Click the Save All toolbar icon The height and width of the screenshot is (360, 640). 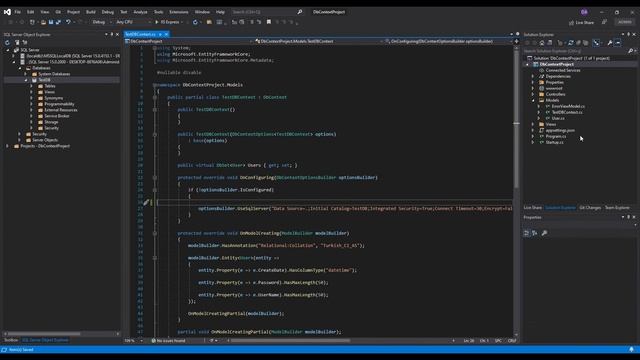pyautogui.click(x=58, y=22)
